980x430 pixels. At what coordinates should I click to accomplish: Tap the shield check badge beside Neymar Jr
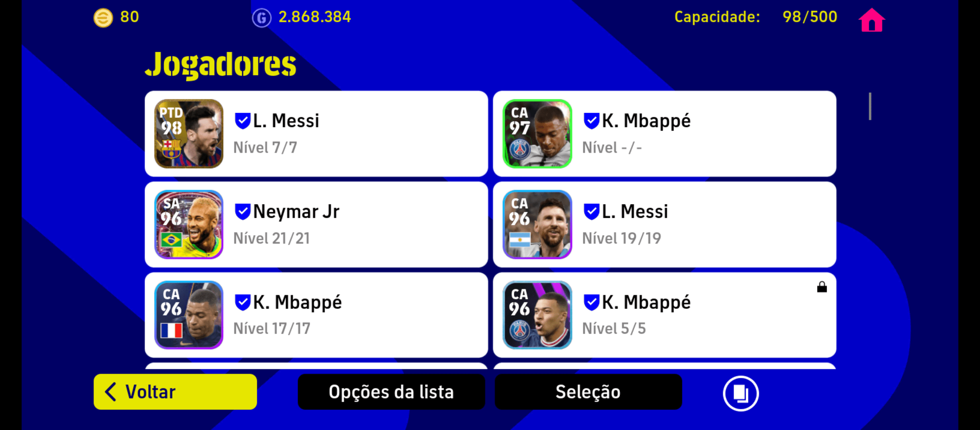coord(242,212)
